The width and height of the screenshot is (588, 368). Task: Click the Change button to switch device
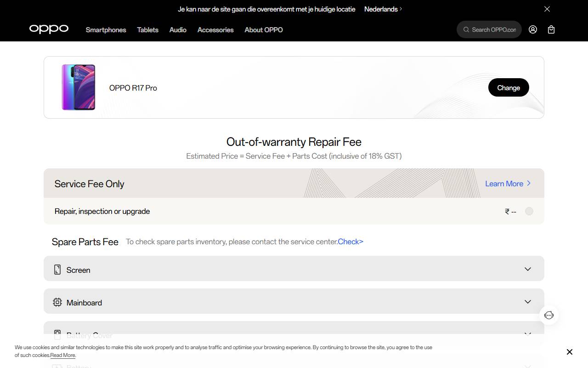[x=508, y=87]
